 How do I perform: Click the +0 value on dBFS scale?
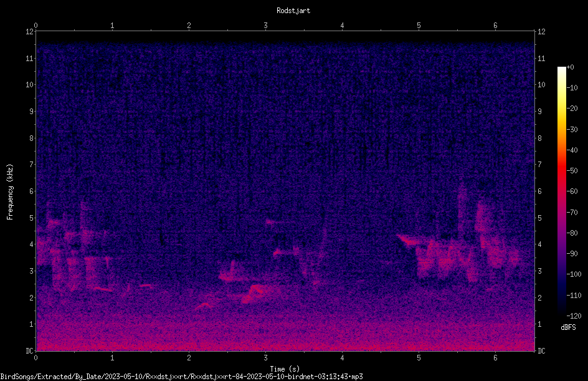click(571, 67)
